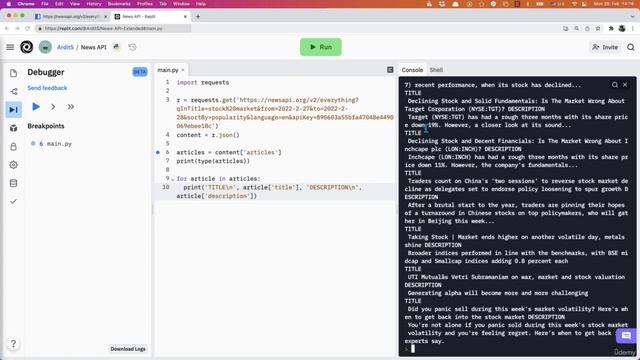Bookmark this page with the star icon
This screenshot has width=640, height=360.
point(598,29)
